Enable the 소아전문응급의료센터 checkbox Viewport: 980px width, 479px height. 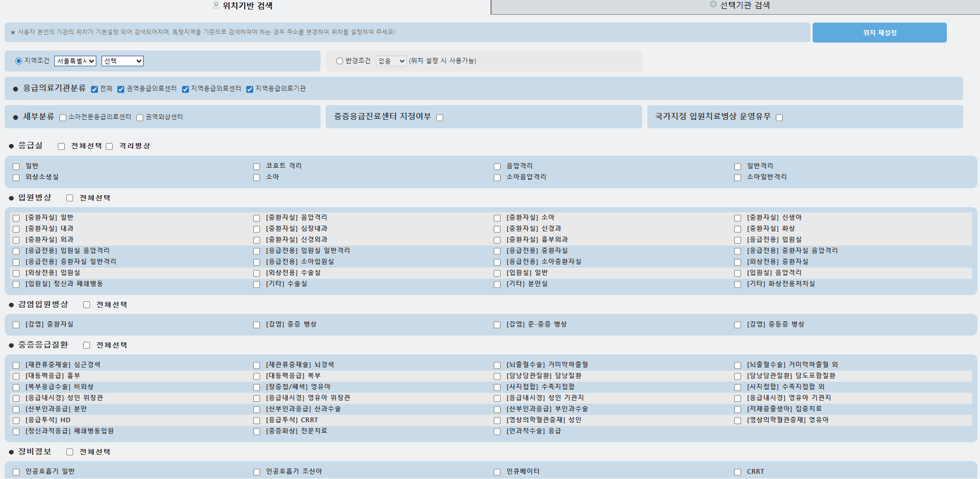coord(63,117)
